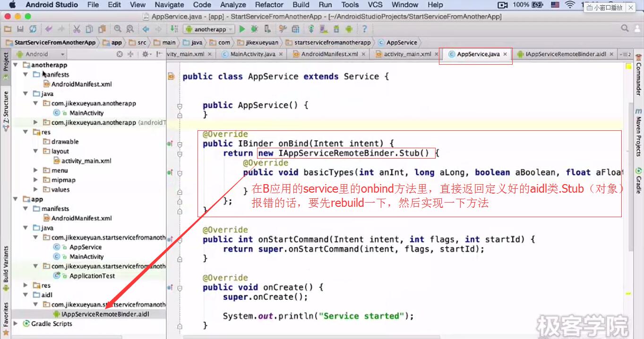Click the scissors Cut icon in the toolbar

77,29
